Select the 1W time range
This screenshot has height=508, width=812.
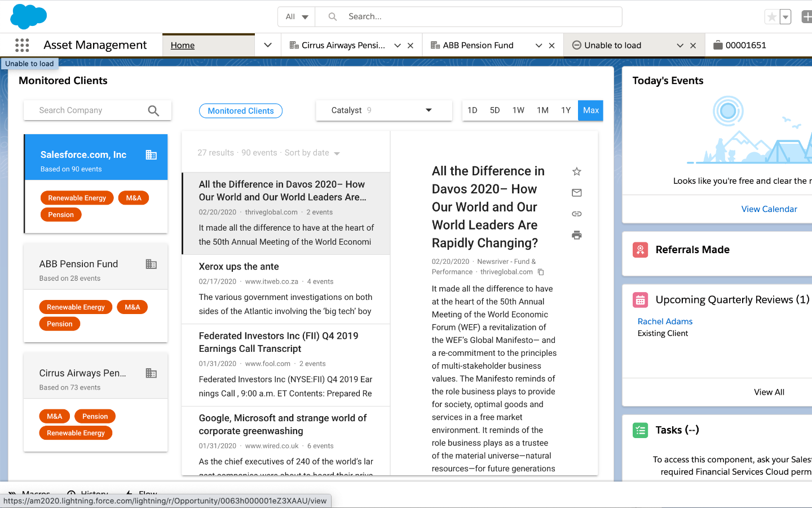point(518,111)
